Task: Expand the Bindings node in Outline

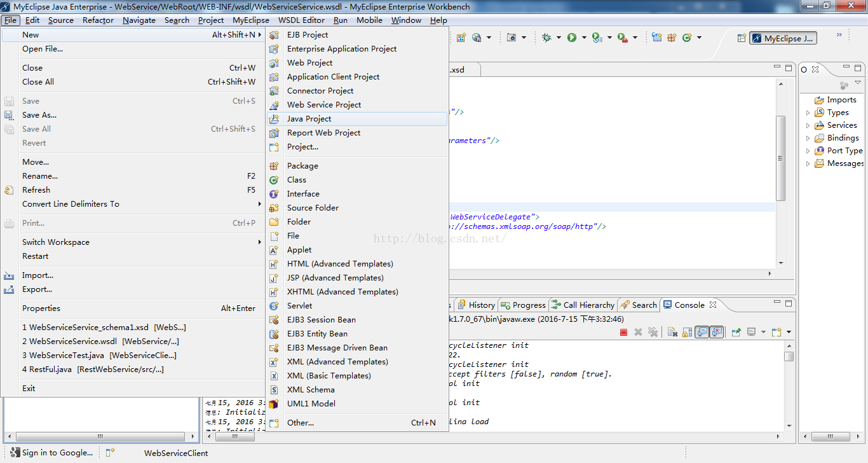Action: click(x=808, y=138)
